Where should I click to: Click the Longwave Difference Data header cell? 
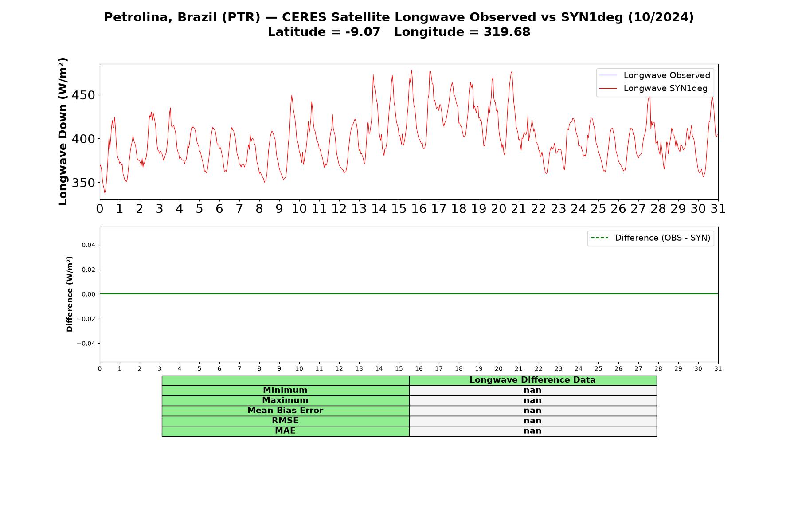(532, 380)
